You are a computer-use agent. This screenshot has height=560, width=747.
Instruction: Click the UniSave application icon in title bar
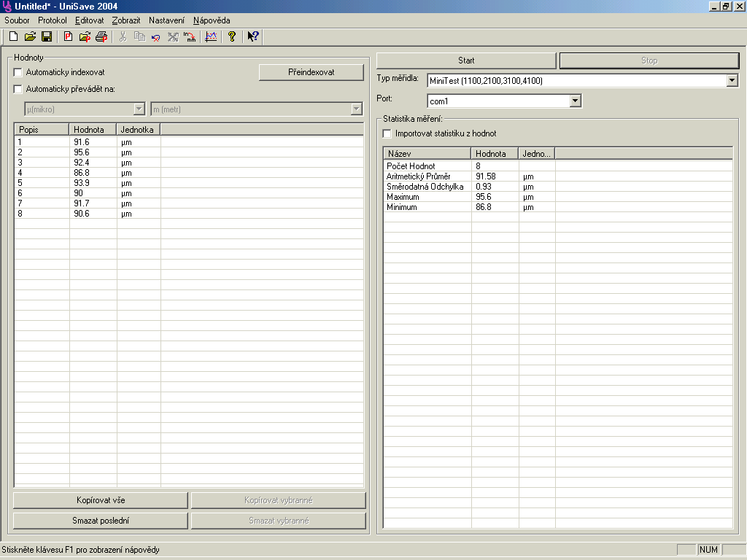pyautogui.click(x=7, y=6)
